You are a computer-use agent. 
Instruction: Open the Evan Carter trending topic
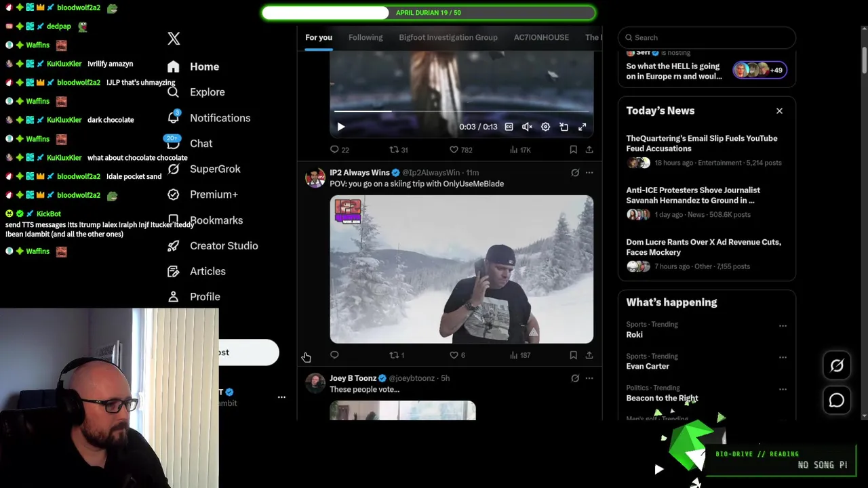(648, 367)
